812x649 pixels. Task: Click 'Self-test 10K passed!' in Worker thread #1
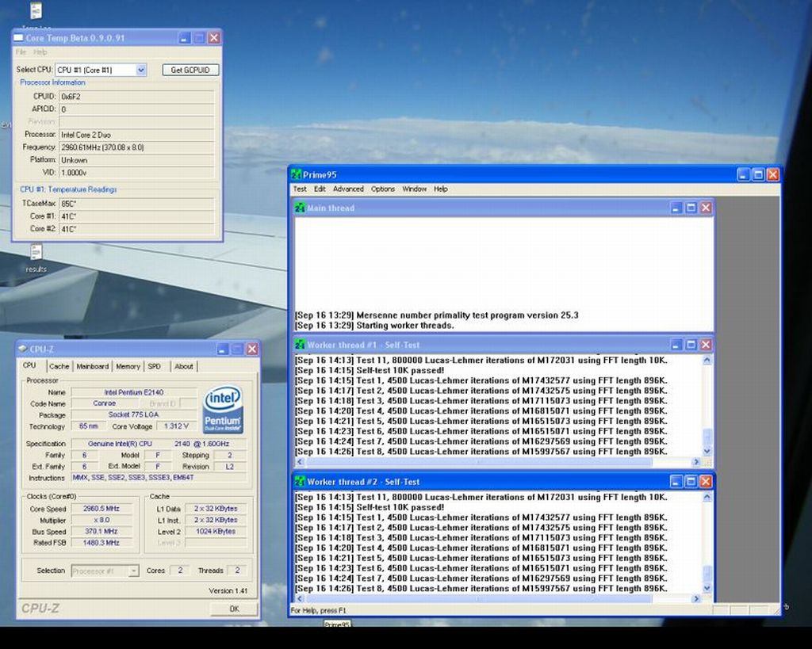[x=400, y=371]
